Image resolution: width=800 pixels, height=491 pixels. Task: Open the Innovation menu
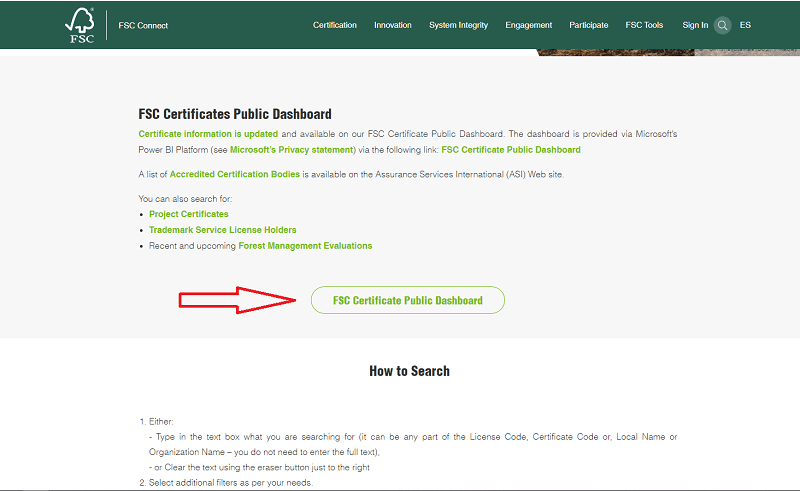point(392,25)
